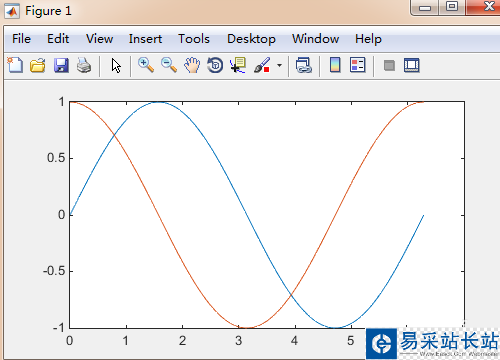Click the Show Plot Tools and Dock icon

coord(412,65)
